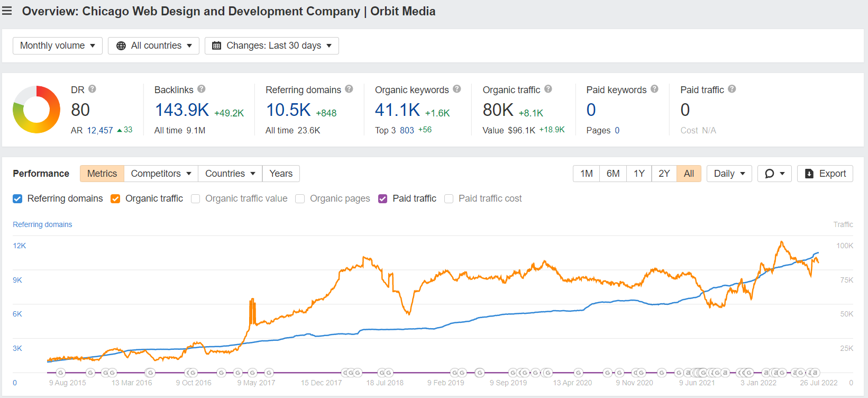Open the Daily granularity dropdown
The image size is (868, 398).
(x=729, y=174)
